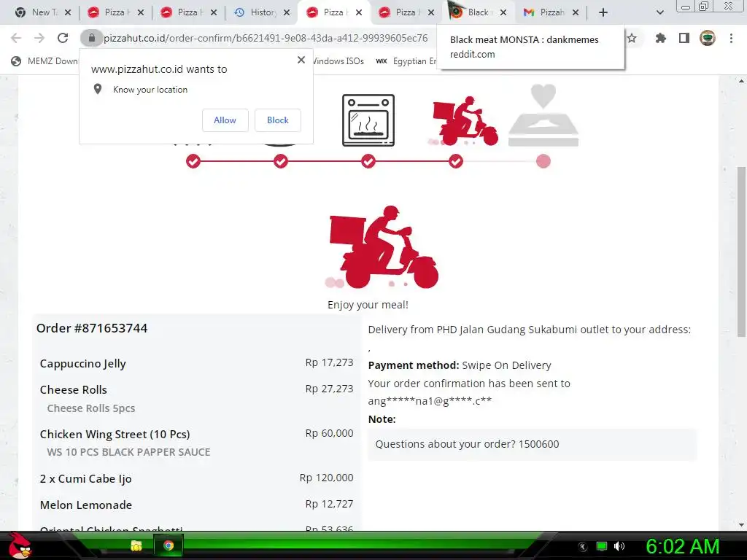Screen dimensions: 747x560
Task: Open the Egyptian bookmark with Wix icon
Action: coord(406,61)
